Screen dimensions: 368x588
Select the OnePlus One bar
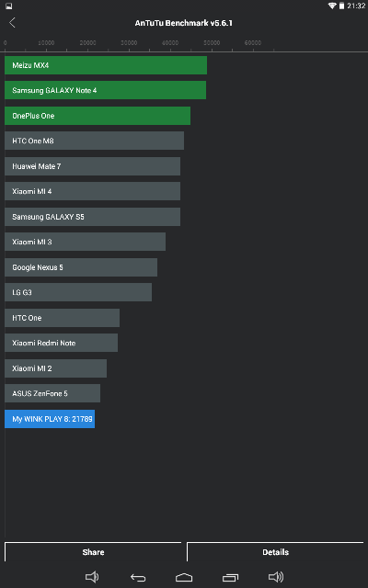[x=98, y=116]
